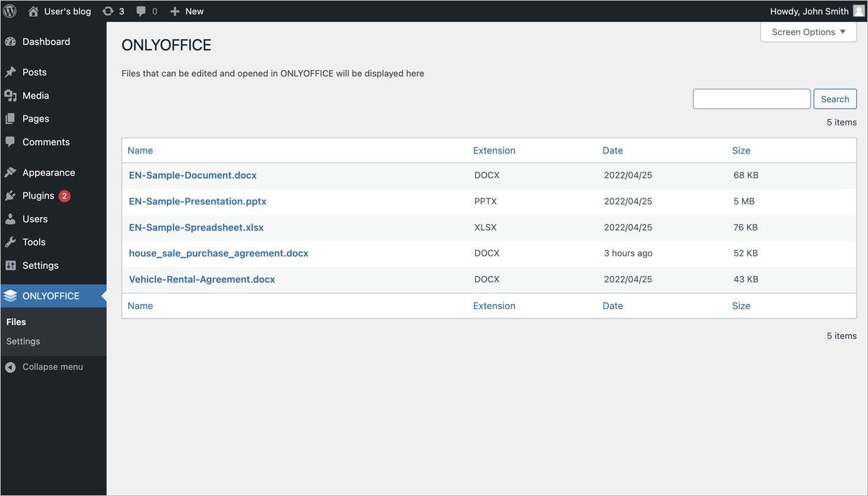Open the EN-Sample-Presentation.pptx file link
Image resolution: width=868 pixels, height=496 pixels.
pos(197,202)
